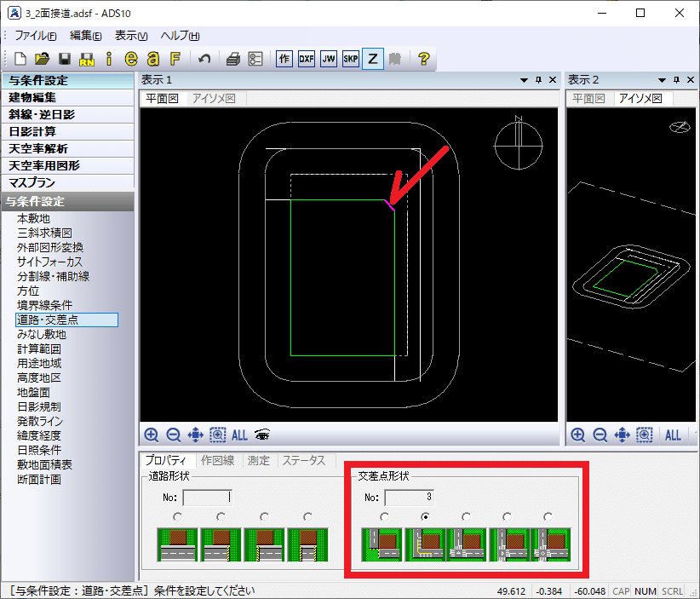
Task: Open the 編集 menu
Action: (x=86, y=36)
